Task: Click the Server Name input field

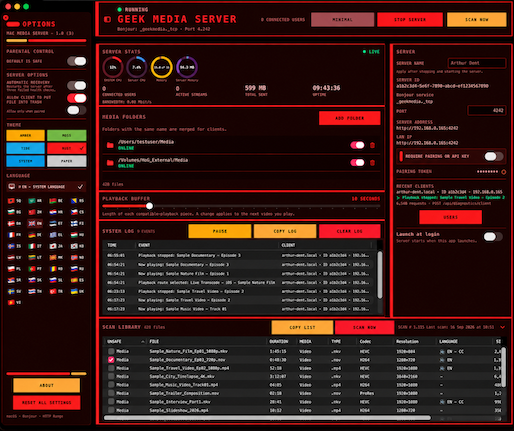Action: coord(477,63)
